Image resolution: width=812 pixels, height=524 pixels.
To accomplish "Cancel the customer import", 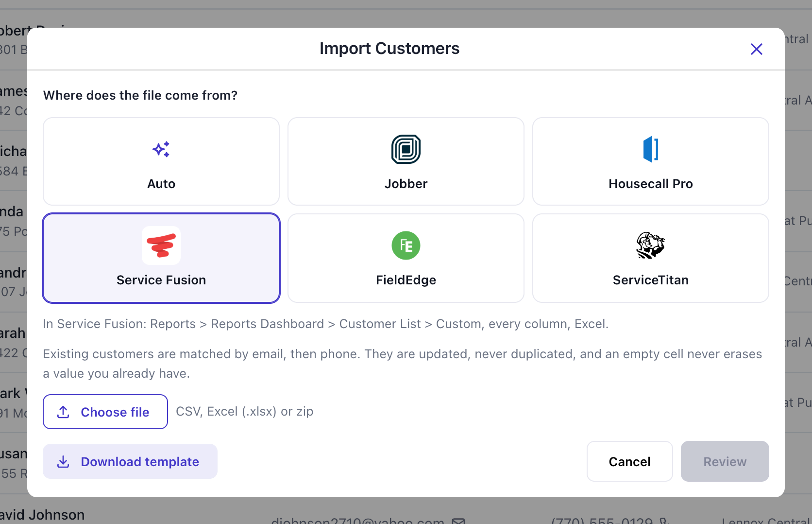I will [629, 461].
